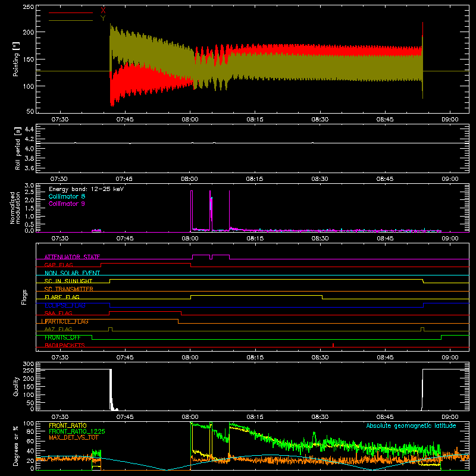Select the AAZ_FLAG label
Viewport: 476px width, 476px height.
58,329
